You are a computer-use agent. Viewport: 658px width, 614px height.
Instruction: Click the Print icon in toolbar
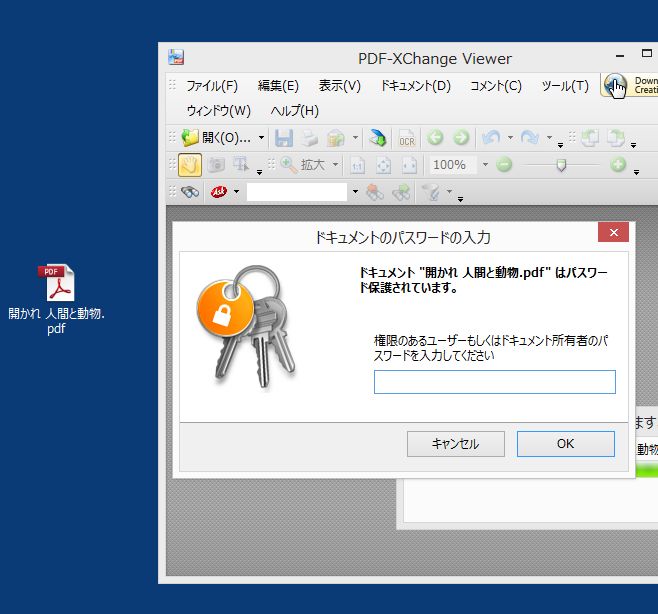[x=310, y=138]
